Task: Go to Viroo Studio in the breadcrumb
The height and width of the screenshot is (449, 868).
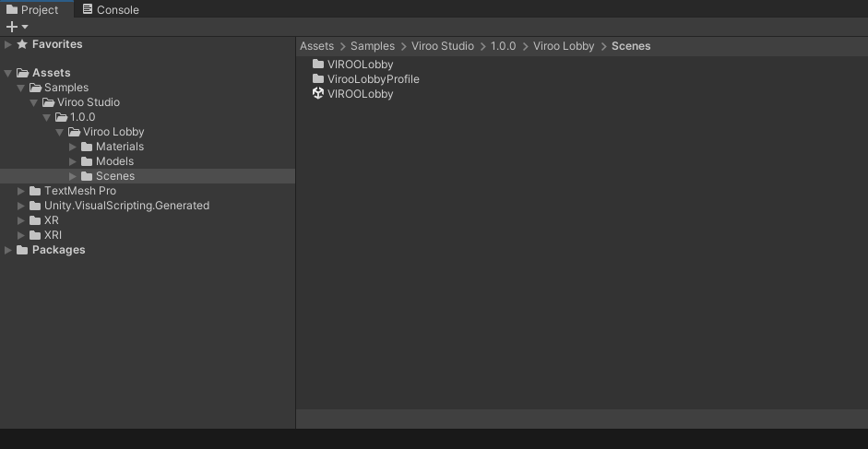Action: 443,46
